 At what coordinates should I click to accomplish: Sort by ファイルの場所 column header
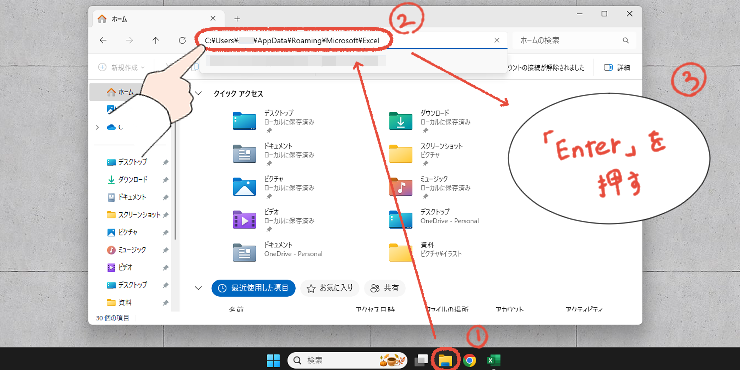pos(447,310)
